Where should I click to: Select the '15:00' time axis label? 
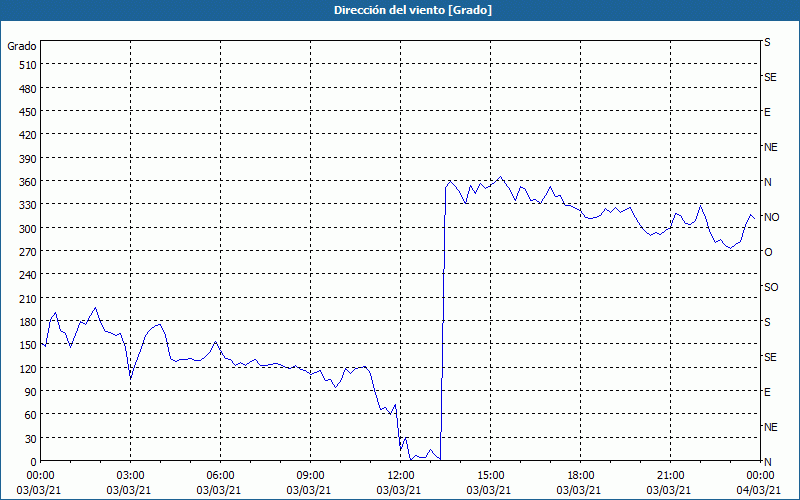tap(490, 476)
